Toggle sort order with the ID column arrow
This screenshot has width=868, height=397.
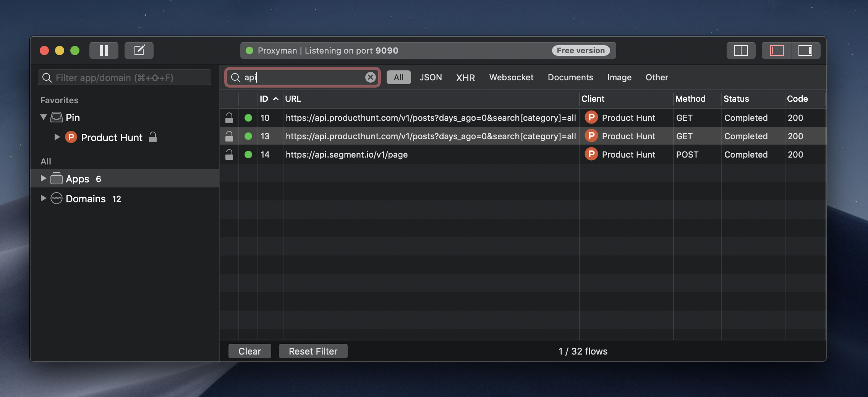[x=276, y=99]
